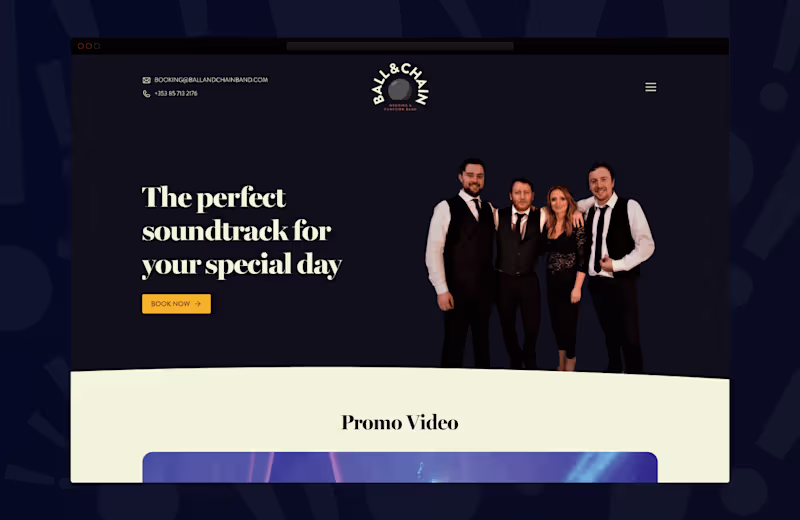Image resolution: width=800 pixels, height=520 pixels.
Task: Click the envelope icon beside the email
Action: (146, 80)
